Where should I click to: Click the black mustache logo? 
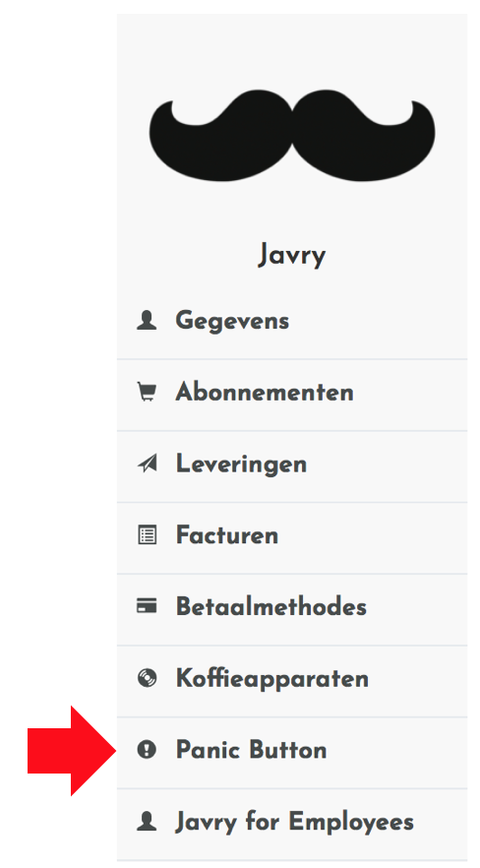coord(292,135)
